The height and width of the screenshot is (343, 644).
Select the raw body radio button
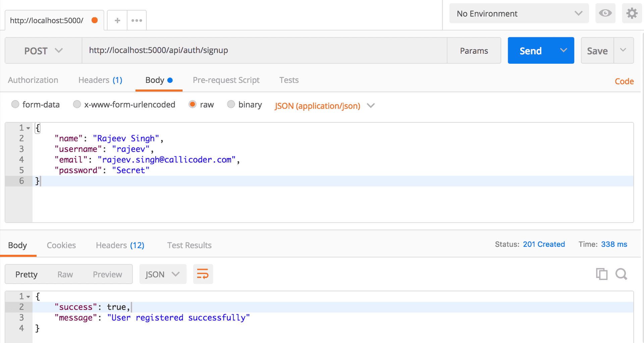pos(192,104)
